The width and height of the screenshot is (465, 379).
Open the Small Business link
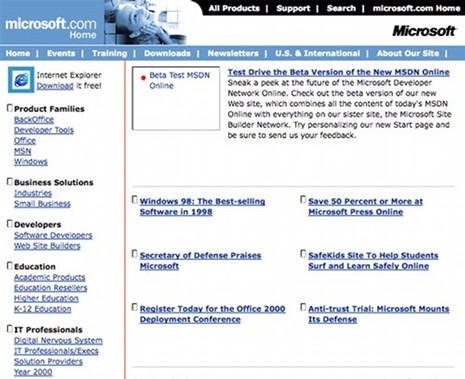click(42, 204)
